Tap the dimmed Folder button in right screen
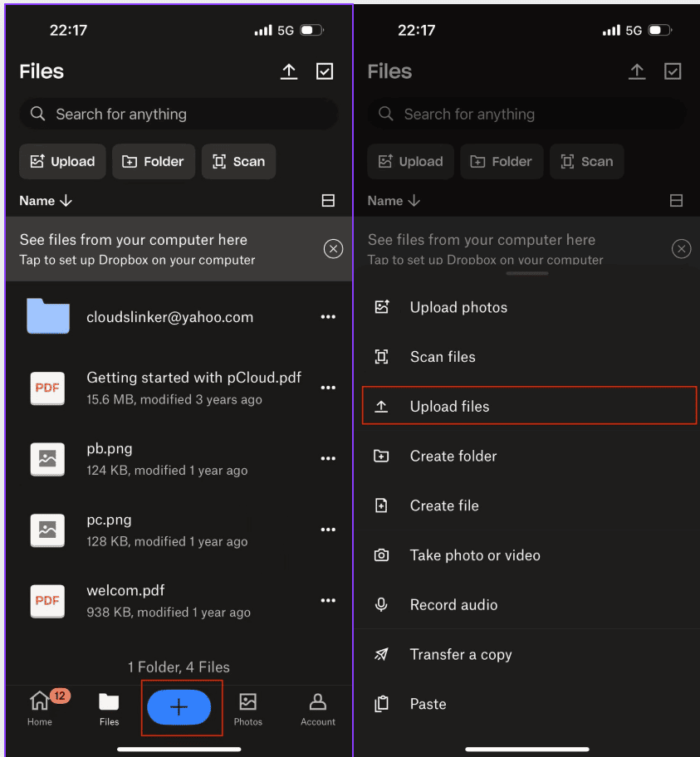This screenshot has height=757, width=700. pos(502,161)
